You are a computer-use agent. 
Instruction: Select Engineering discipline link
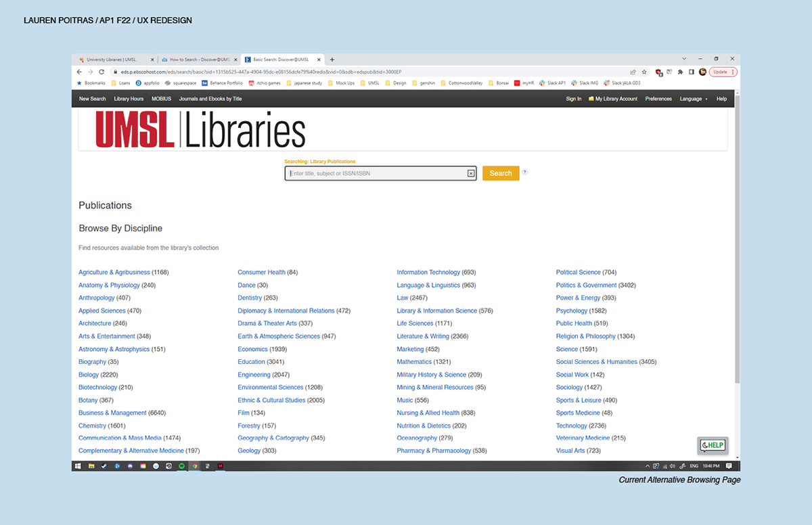coord(254,375)
